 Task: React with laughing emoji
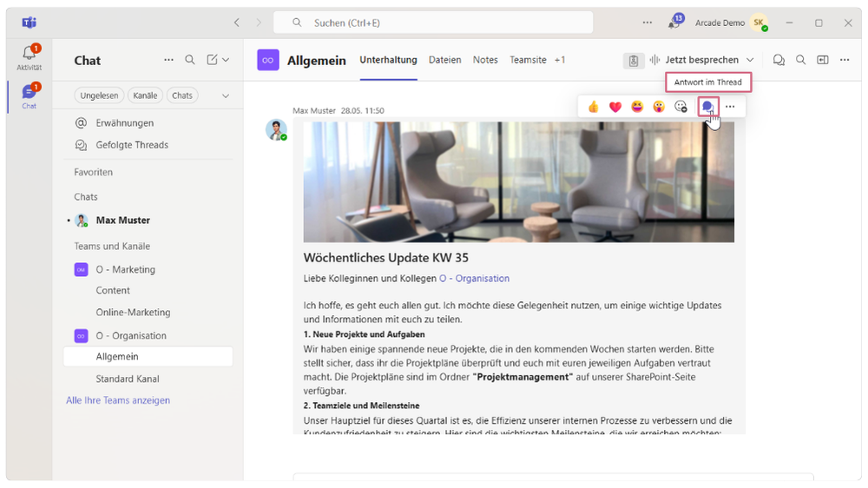[x=637, y=106]
